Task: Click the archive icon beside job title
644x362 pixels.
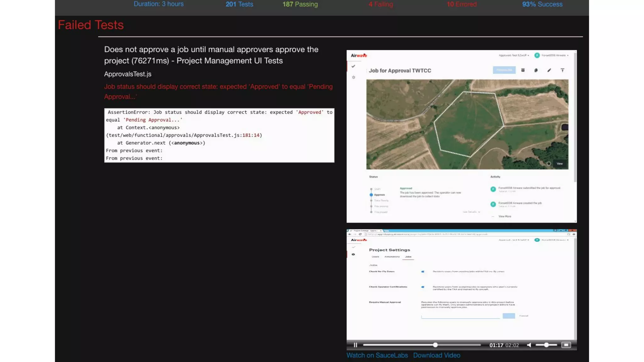Action: coord(523,70)
